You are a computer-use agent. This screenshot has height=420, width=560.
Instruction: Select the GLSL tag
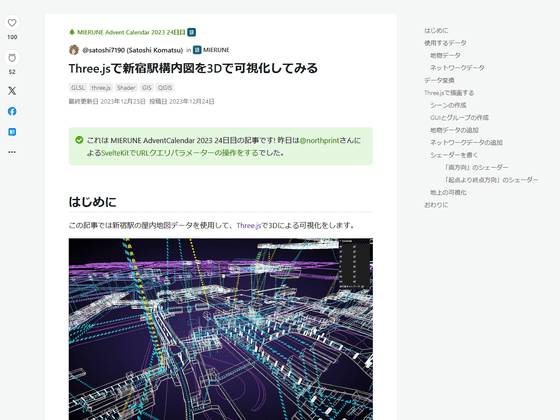(78, 88)
